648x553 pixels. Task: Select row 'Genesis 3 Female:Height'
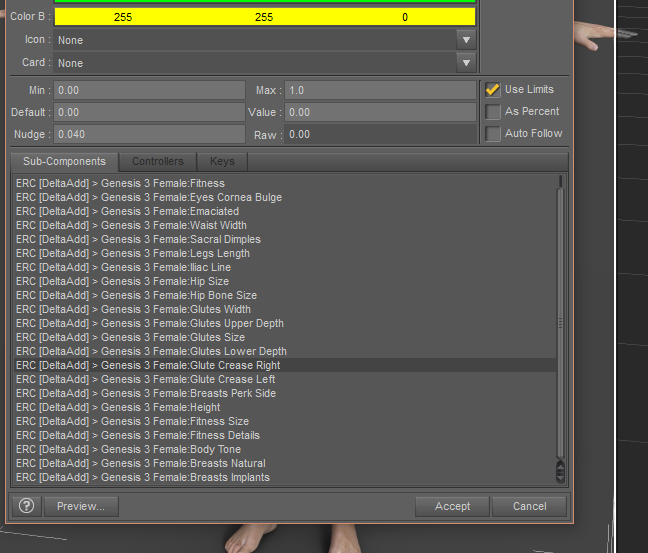285,408
